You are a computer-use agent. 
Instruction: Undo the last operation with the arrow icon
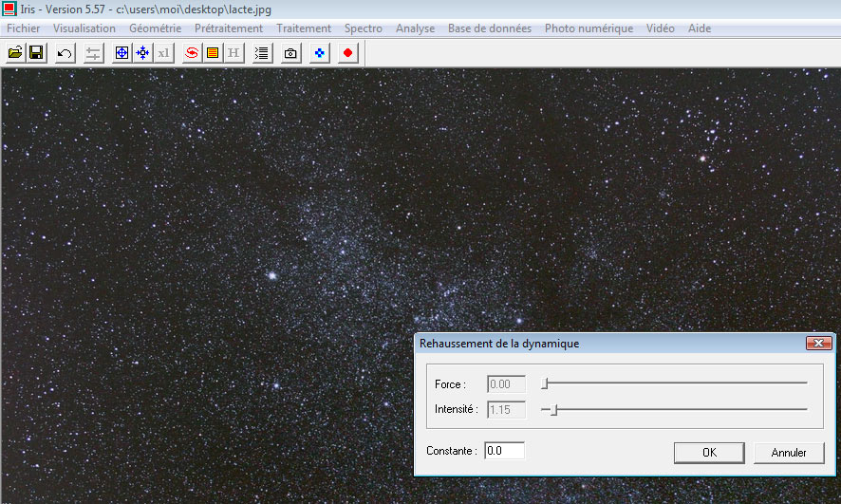[65, 52]
